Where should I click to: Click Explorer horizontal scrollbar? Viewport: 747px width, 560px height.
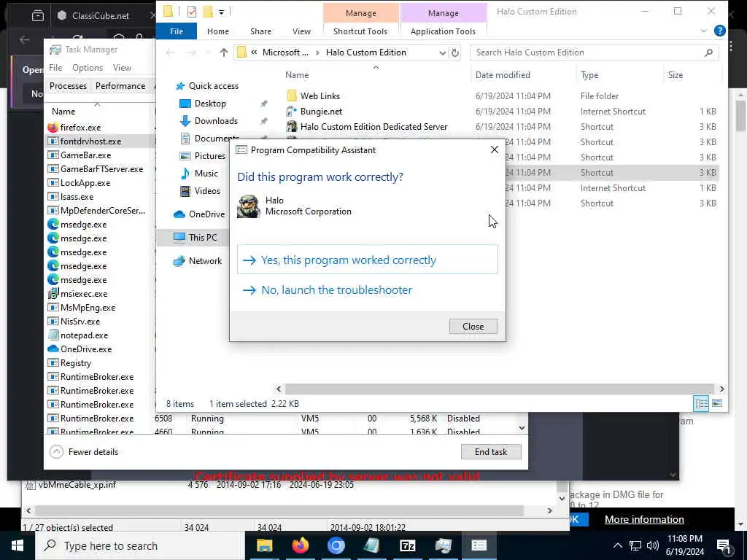tap(499, 389)
